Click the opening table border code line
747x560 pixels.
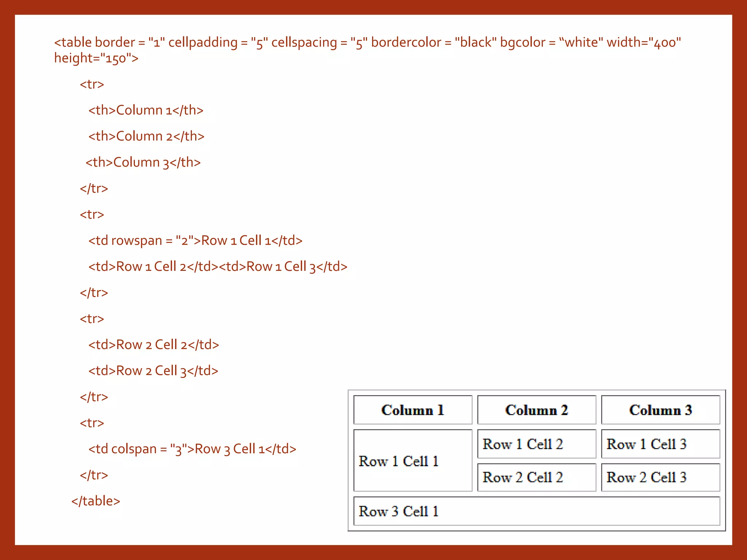[368, 43]
